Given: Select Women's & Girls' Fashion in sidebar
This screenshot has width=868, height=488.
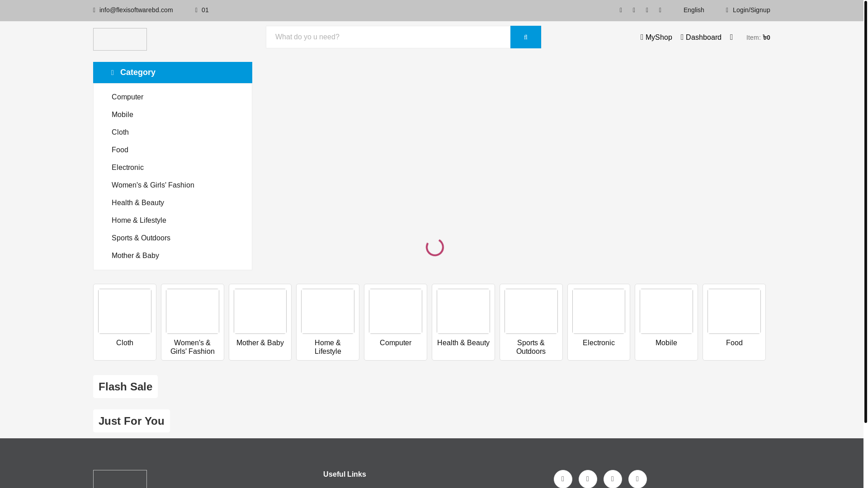Looking at the screenshot, I should pos(153,185).
